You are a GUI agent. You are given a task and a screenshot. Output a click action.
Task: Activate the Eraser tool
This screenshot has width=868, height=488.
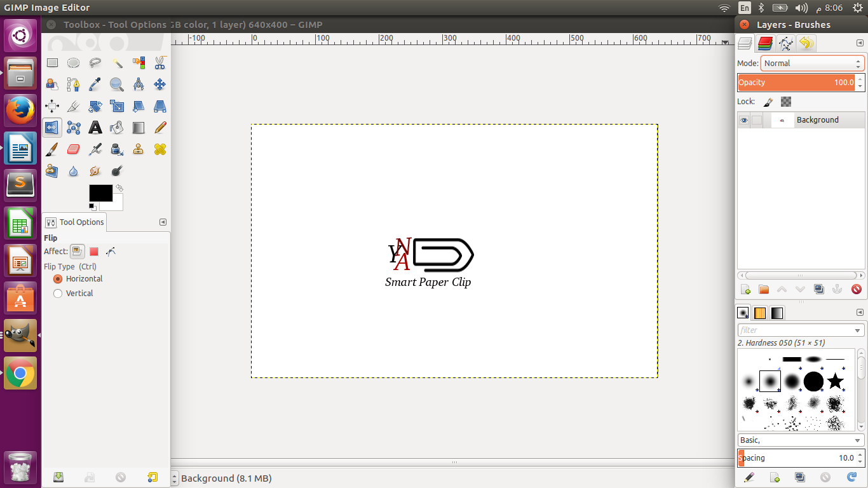pos(74,149)
